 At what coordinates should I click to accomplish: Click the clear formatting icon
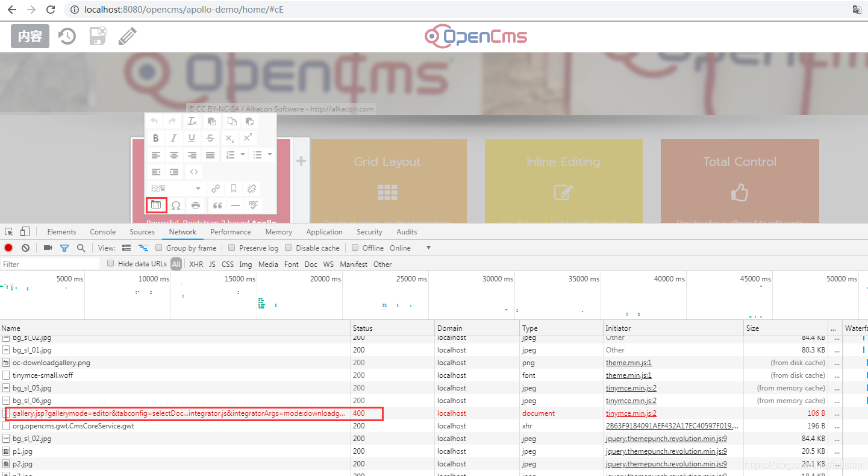pyautogui.click(x=192, y=121)
